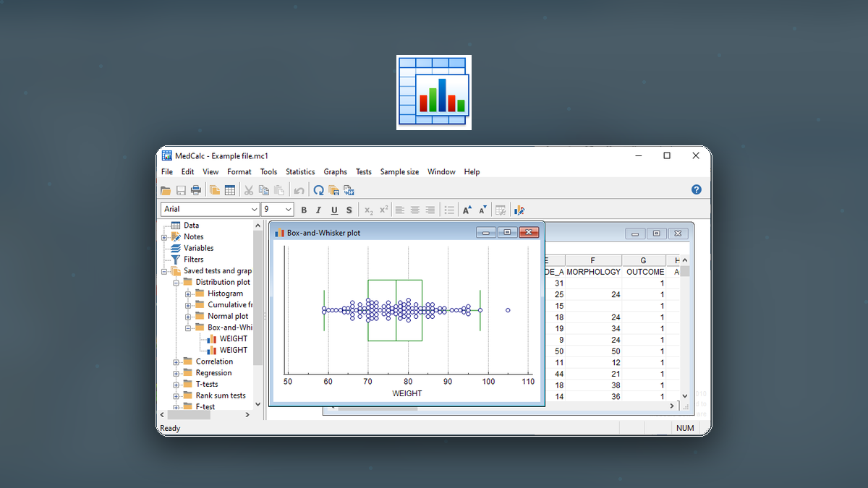
Task: Expand the Regression folder
Action: point(176,374)
